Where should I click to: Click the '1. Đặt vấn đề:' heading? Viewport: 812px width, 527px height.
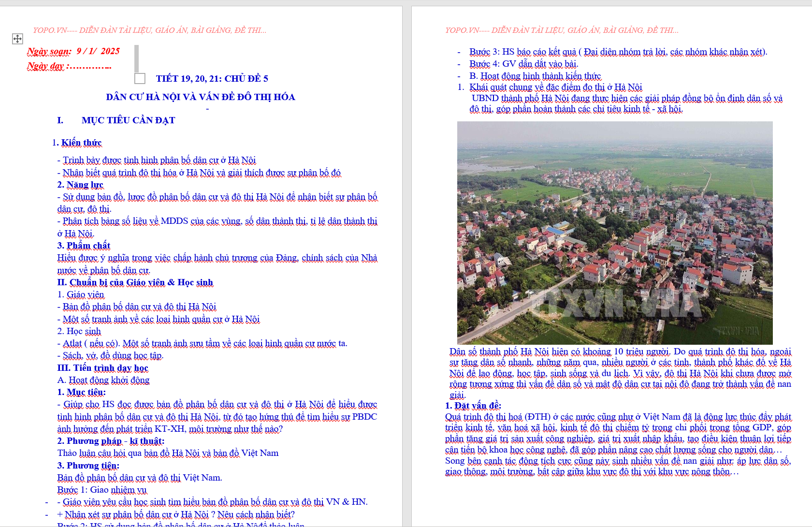point(473,406)
